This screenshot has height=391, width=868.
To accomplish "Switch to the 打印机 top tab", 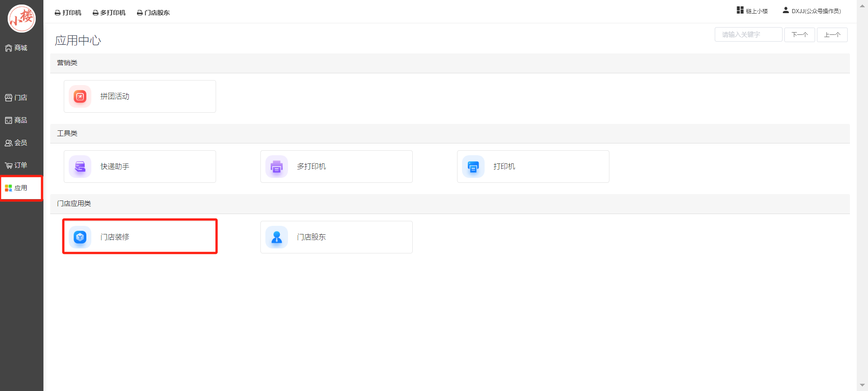I will click(68, 13).
